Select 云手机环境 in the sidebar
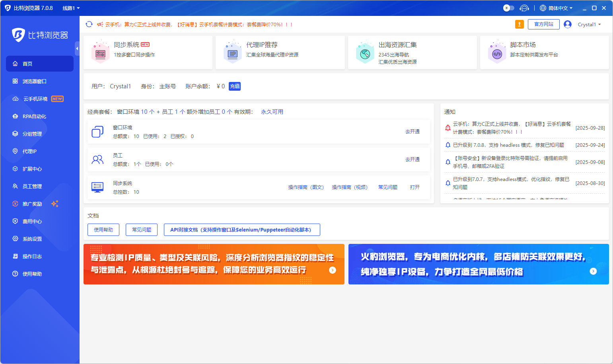This screenshot has height=364, width=613. coord(35,99)
